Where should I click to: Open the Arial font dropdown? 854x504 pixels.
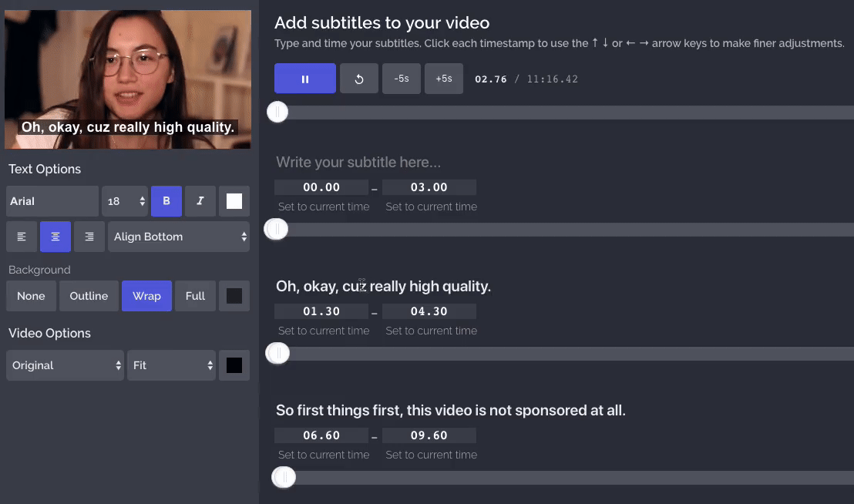pos(52,201)
